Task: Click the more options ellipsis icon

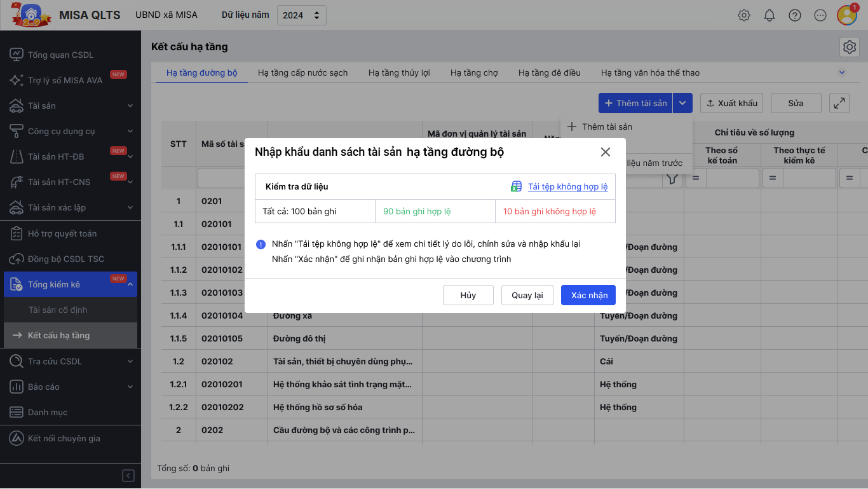Action: pyautogui.click(x=820, y=15)
